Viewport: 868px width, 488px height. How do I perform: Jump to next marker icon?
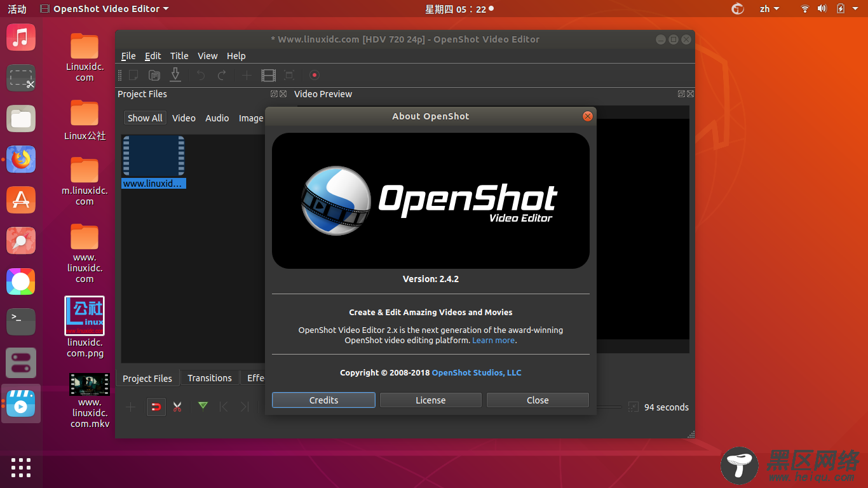245,407
